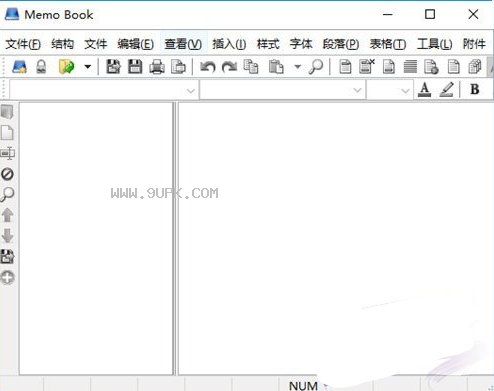Click the stacked pages icon

point(475,66)
